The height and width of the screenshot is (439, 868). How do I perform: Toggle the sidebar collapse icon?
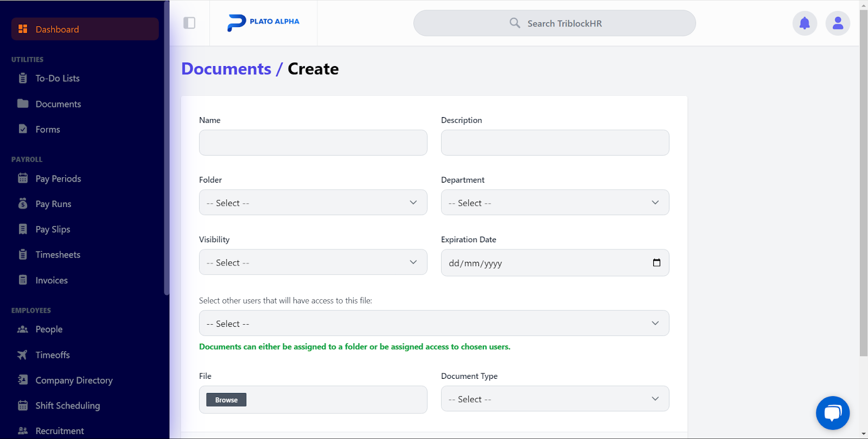pyautogui.click(x=189, y=23)
